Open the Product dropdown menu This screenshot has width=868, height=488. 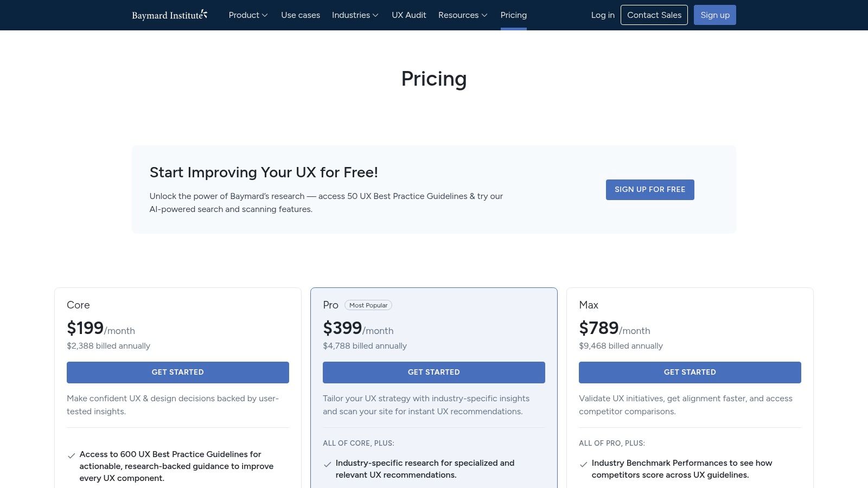244,15
